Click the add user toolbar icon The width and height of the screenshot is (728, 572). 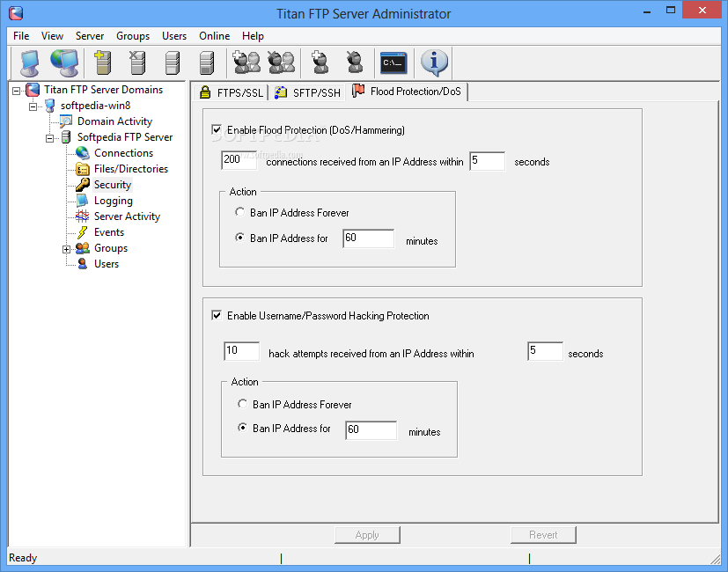[x=320, y=62]
